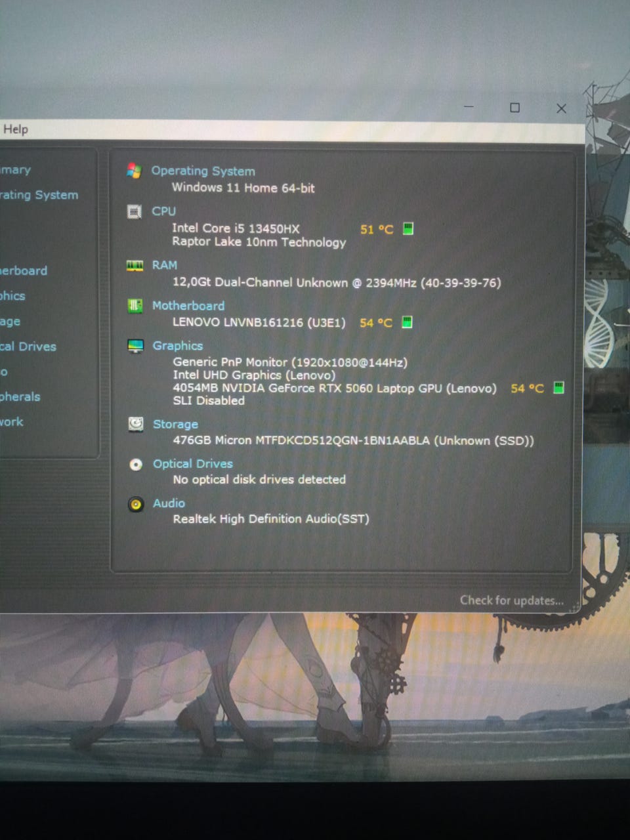Maximize the Speccy window
The height and width of the screenshot is (840, 630).
point(515,108)
